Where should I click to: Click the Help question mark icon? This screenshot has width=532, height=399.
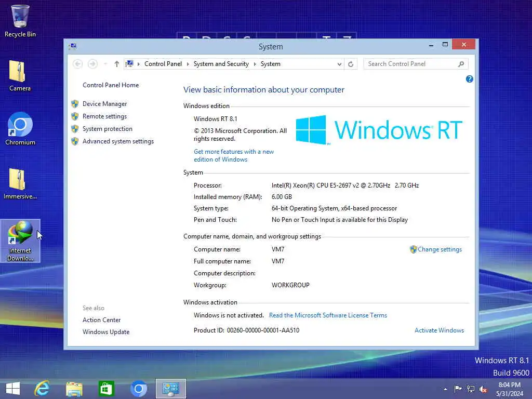469,79
